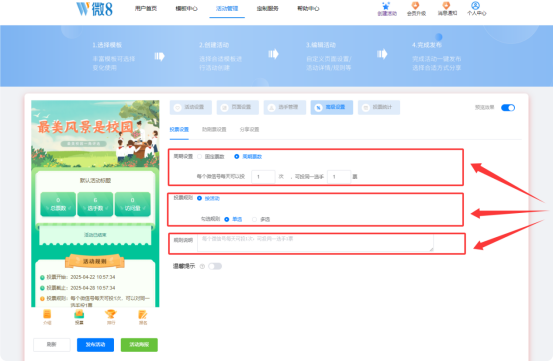This screenshot has height=361, width=553.
Task: Open 报名 icon in phone preview
Action: point(143,314)
